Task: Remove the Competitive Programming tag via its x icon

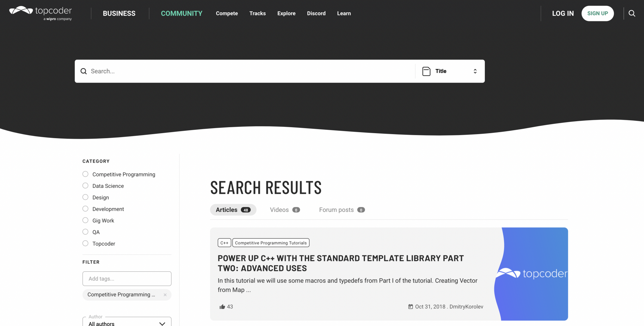Action: (165, 295)
